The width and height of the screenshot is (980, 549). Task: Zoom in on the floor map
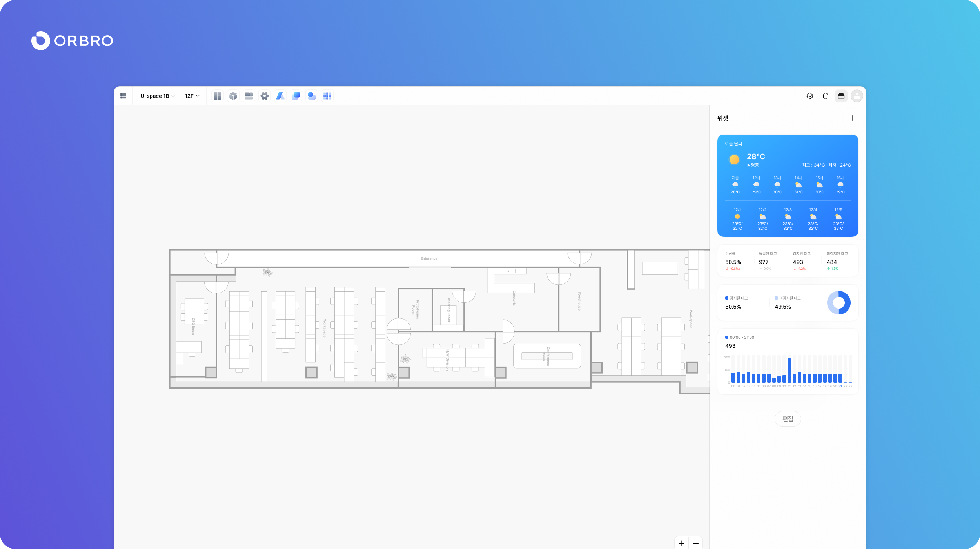tap(681, 543)
